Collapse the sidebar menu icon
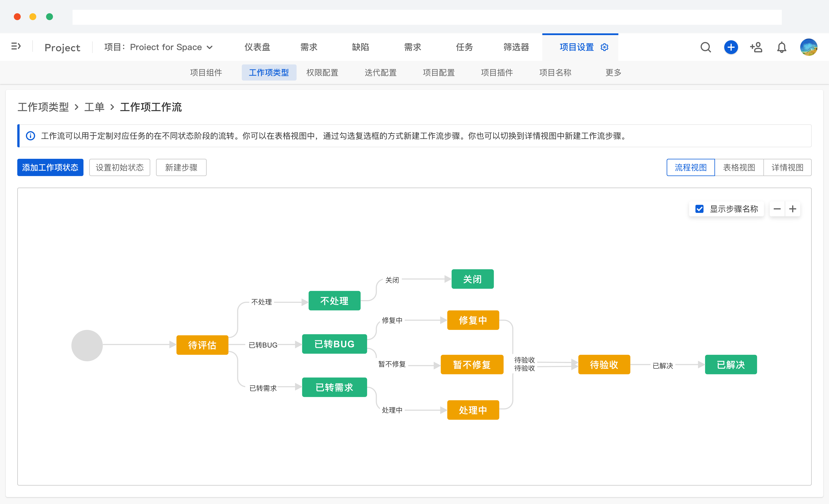Screen dimensions: 829x504 point(16,46)
